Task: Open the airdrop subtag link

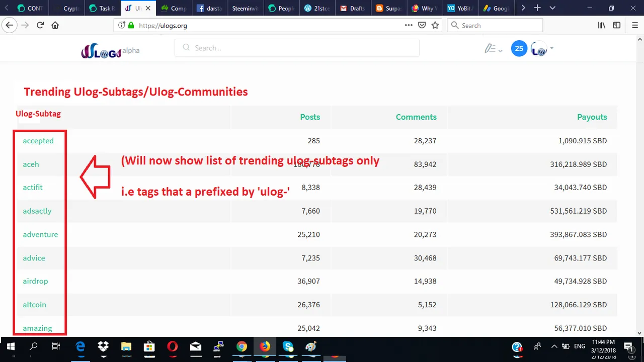Action: (x=35, y=281)
